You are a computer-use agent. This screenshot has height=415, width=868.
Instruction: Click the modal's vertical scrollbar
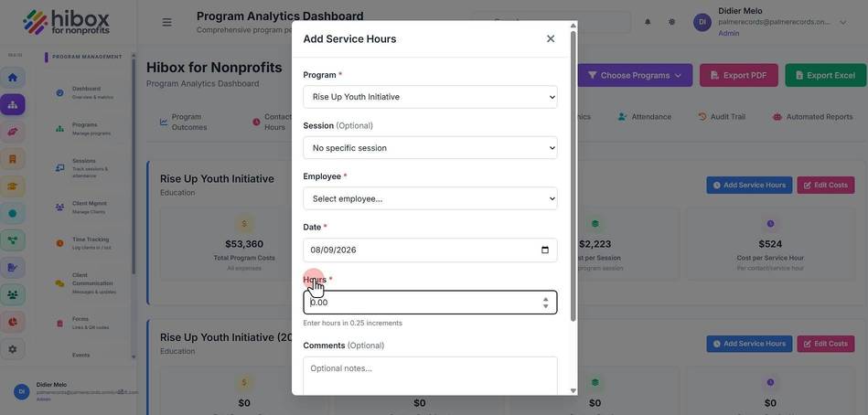click(x=573, y=176)
